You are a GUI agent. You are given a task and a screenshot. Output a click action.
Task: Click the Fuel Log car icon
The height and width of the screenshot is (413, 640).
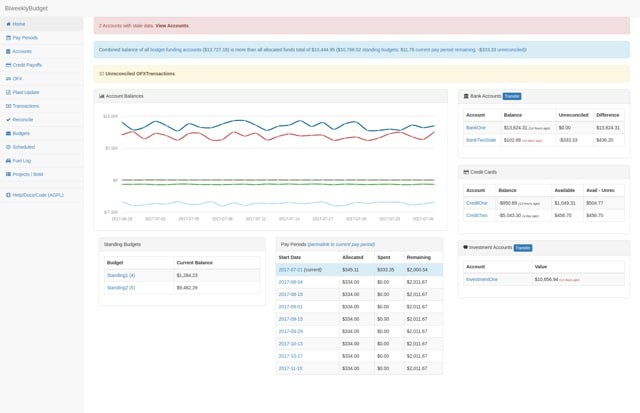[8, 161]
